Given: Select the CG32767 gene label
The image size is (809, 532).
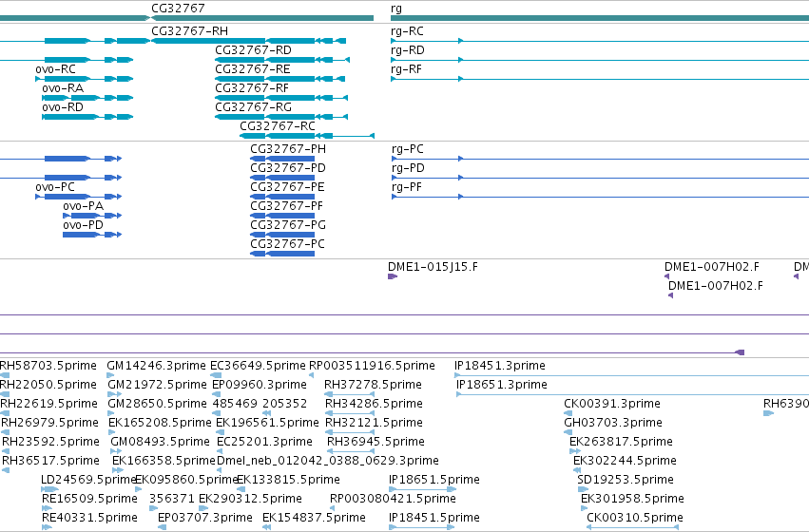Looking at the screenshot, I should click(x=178, y=9).
